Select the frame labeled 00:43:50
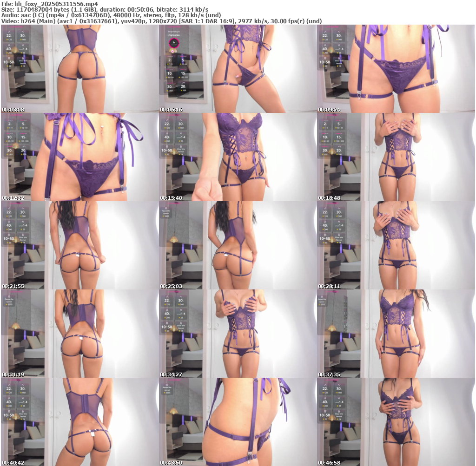476x466 pixels. pyautogui.click(x=238, y=422)
